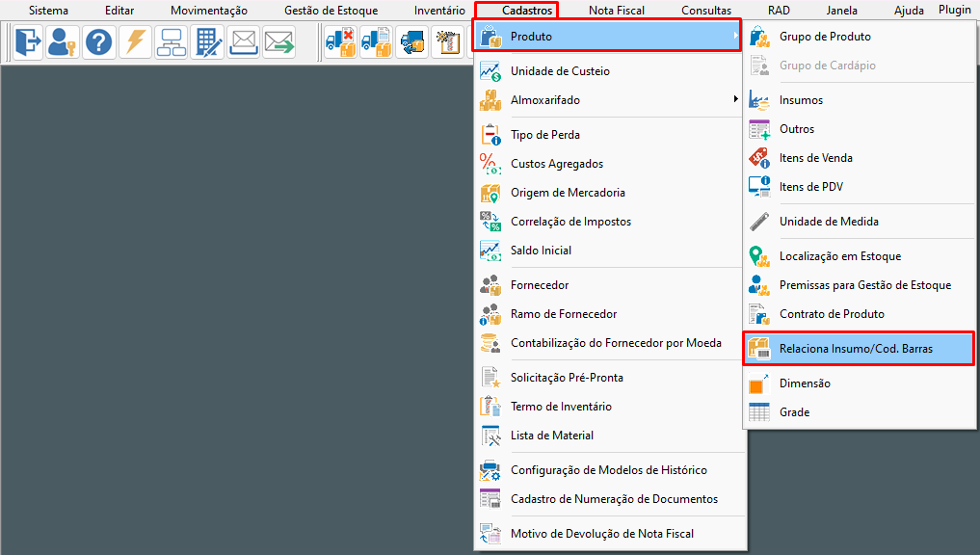
Task: Click the building with pencil icon
Action: (x=207, y=42)
